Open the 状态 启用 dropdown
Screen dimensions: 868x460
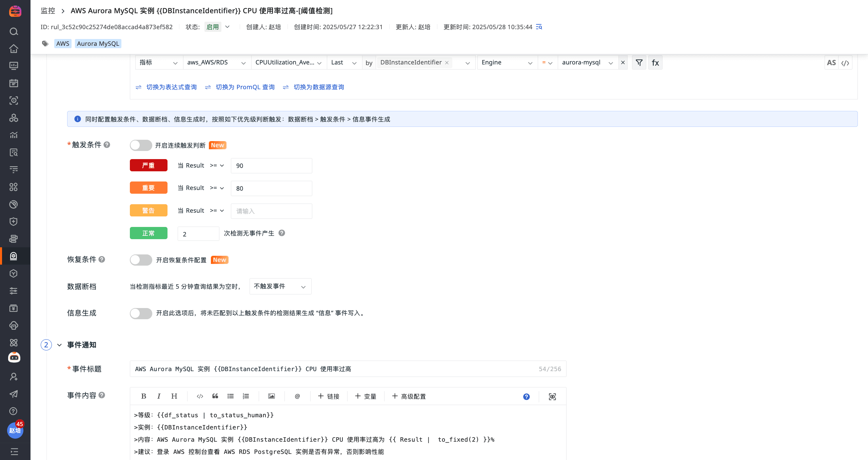pos(217,27)
